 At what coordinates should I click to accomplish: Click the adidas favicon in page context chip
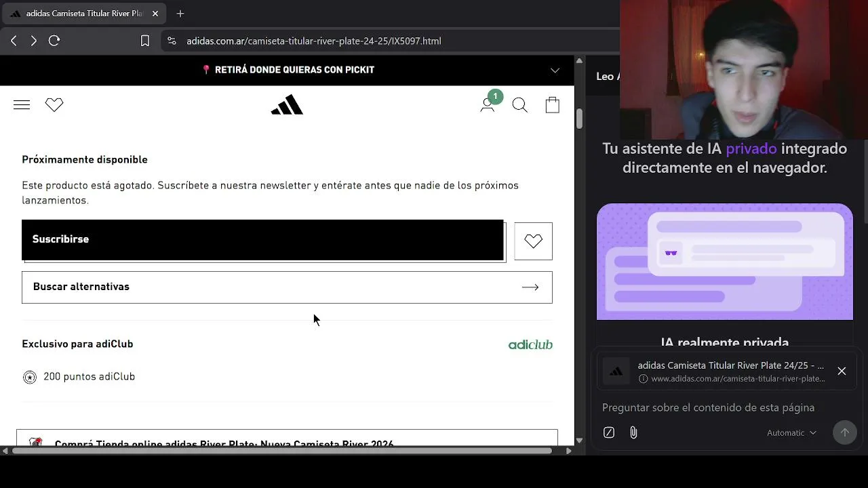tap(616, 371)
